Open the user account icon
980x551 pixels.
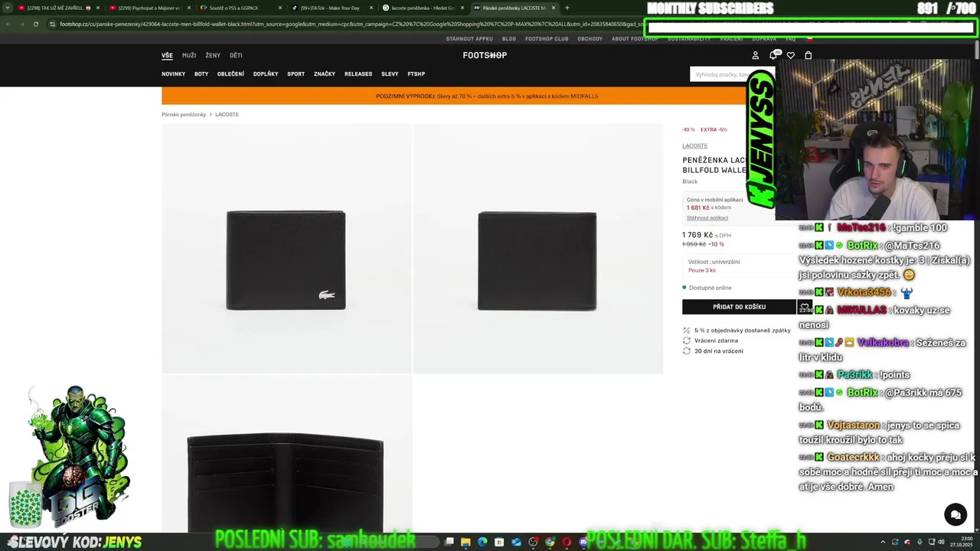755,55
